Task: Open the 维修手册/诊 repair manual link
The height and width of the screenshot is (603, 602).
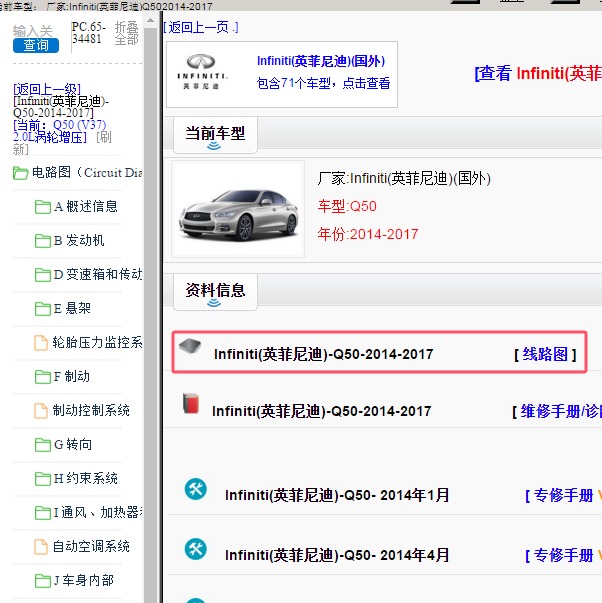Action: coord(560,411)
